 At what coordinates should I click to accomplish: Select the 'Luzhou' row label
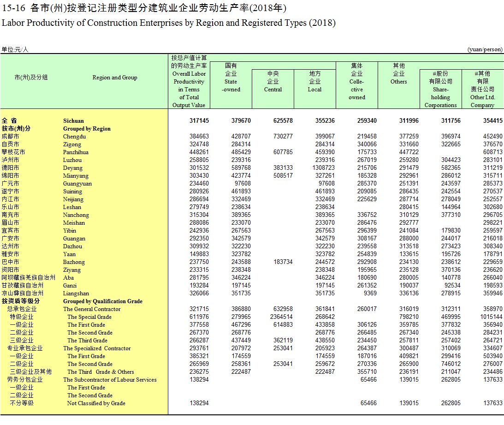[x=72, y=160]
